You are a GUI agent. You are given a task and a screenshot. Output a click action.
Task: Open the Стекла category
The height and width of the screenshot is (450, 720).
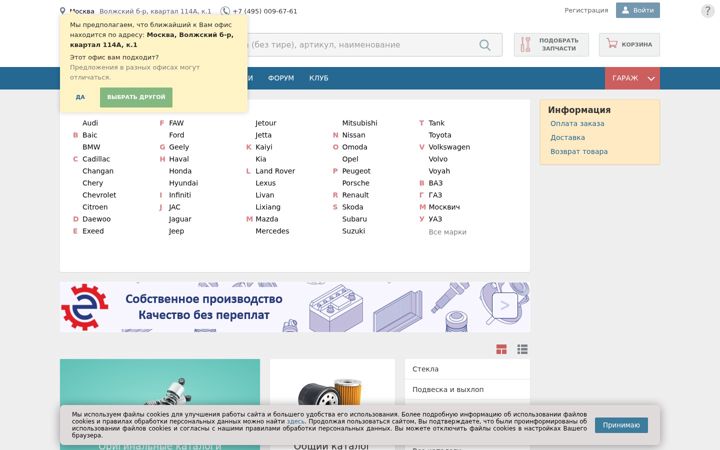point(467,369)
